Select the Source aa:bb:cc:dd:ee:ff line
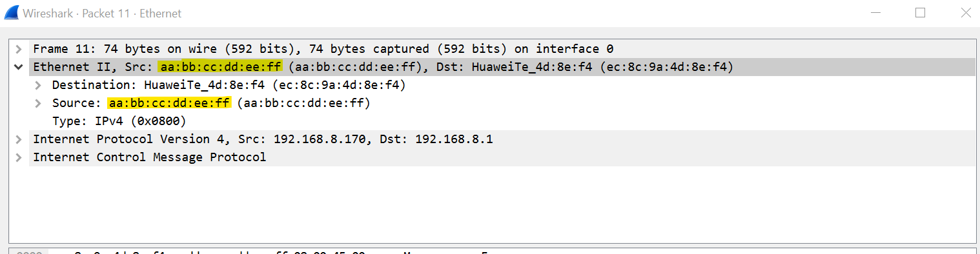The image size is (980, 254). pos(502,103)
